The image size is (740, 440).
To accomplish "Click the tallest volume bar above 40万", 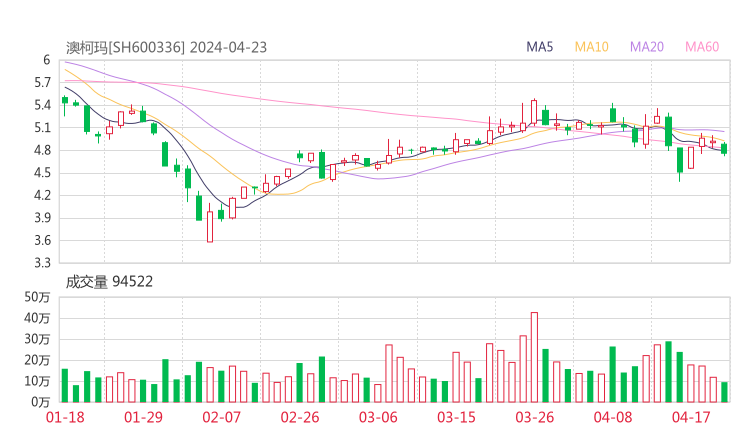I will click(534, 357).
